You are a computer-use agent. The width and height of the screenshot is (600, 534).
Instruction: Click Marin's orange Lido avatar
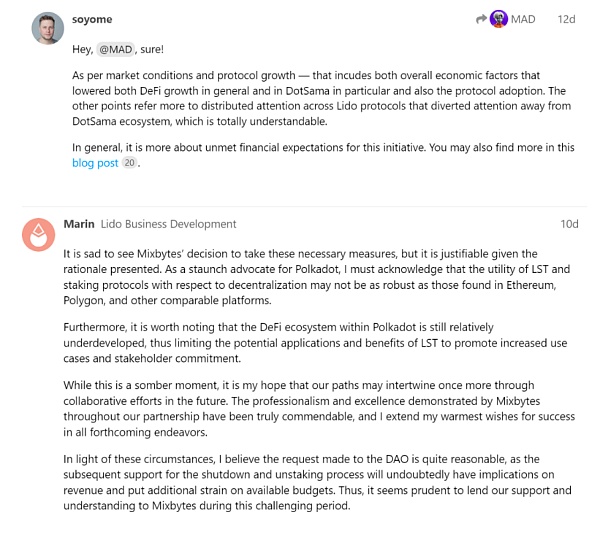[x=38, y=233]
